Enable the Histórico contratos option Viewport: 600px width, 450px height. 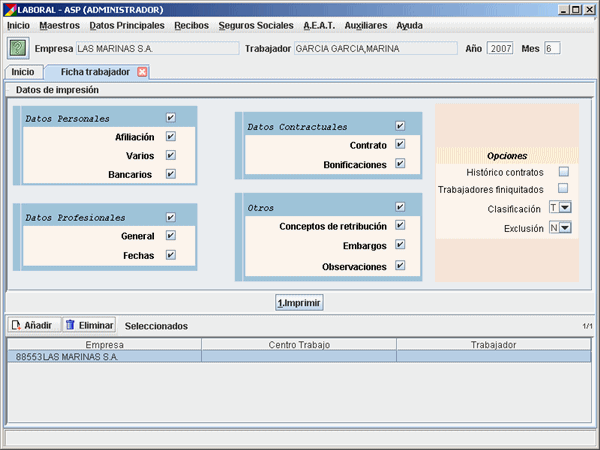563,171
